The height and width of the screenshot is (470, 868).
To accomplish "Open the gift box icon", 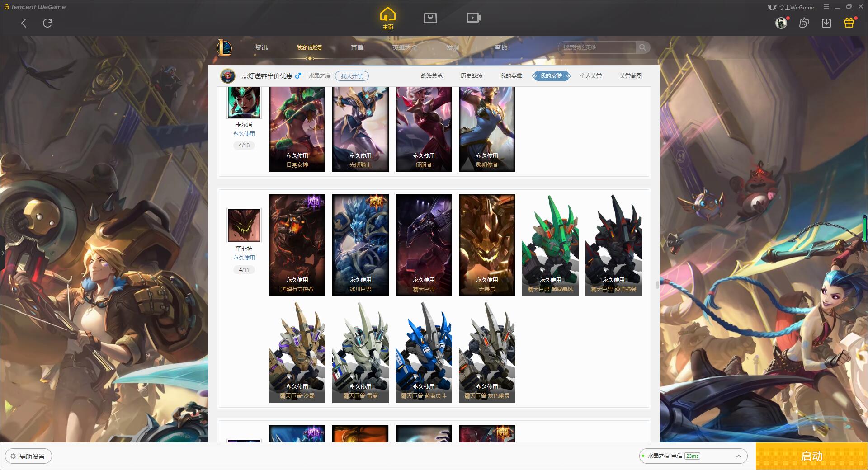I will point(849,23).
